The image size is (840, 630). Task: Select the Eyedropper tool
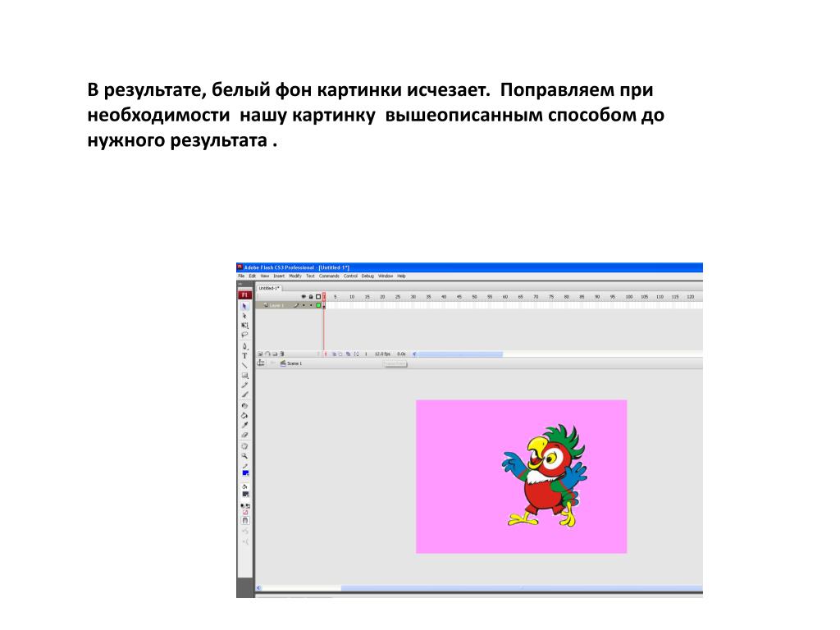click(x=244, y=426)
